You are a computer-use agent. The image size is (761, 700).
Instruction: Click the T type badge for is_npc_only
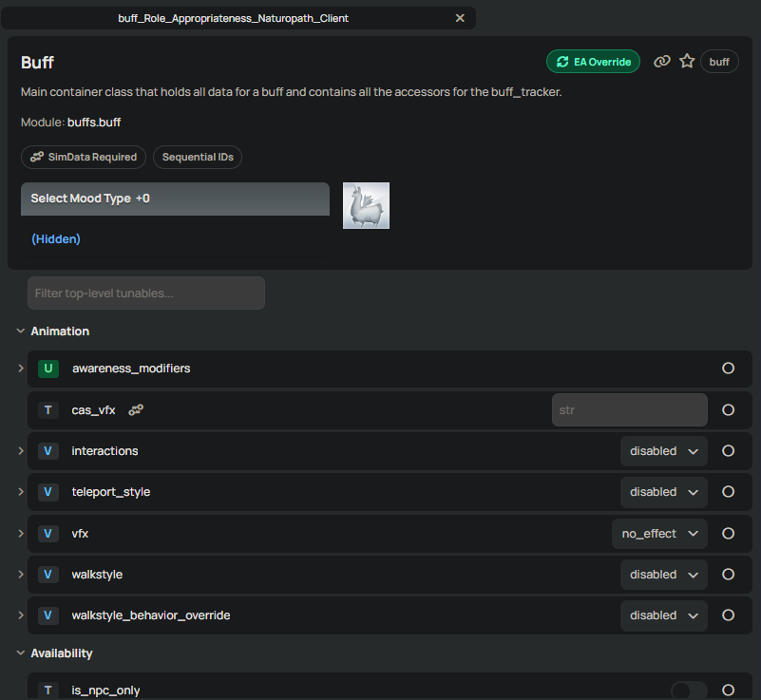(x=48, y=691)
